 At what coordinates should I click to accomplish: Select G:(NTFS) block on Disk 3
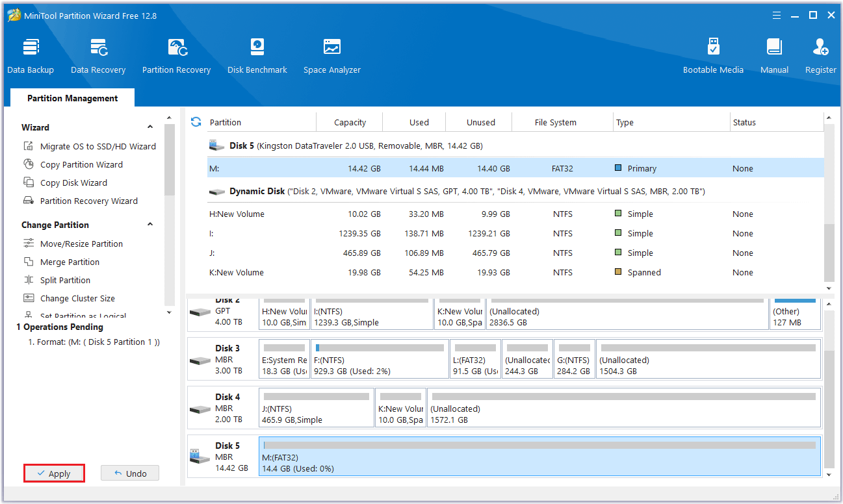574,359
